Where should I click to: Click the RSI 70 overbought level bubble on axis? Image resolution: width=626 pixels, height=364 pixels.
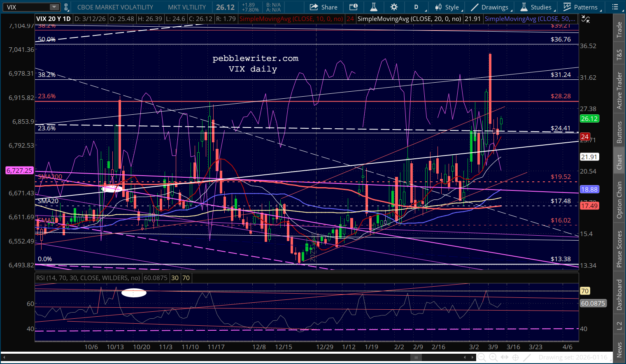pyautogui.click(x=585, y=291)
